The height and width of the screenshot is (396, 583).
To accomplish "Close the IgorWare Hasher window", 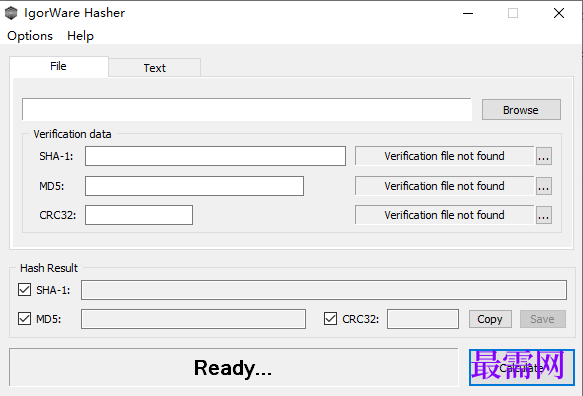I will tap(558, 13).
